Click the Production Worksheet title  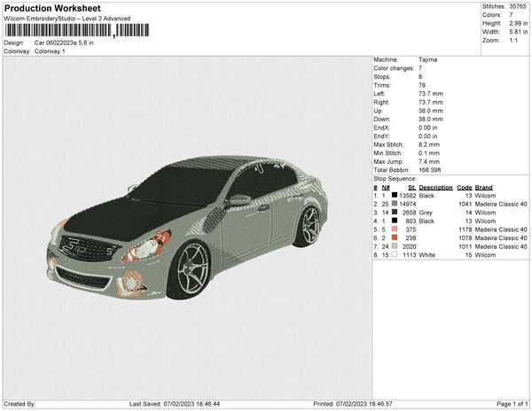pyautogui.click(x=51, y=9)
